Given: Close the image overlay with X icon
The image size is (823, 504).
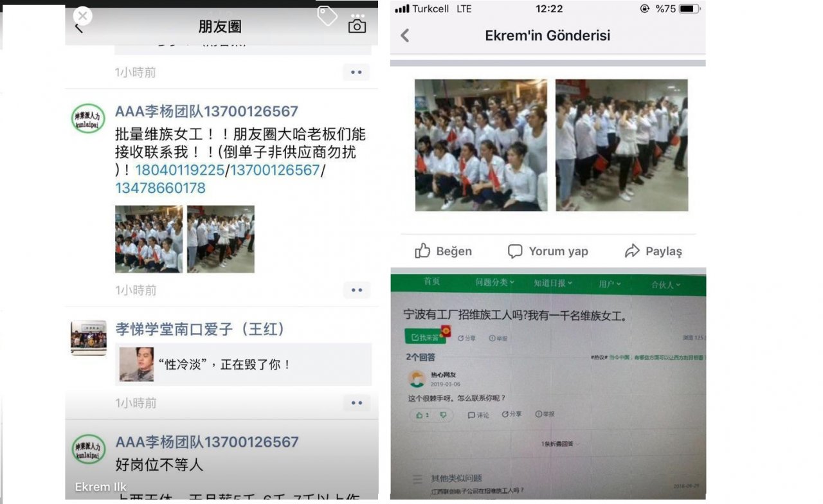Looking at the screenshot, I should point(82,16).
